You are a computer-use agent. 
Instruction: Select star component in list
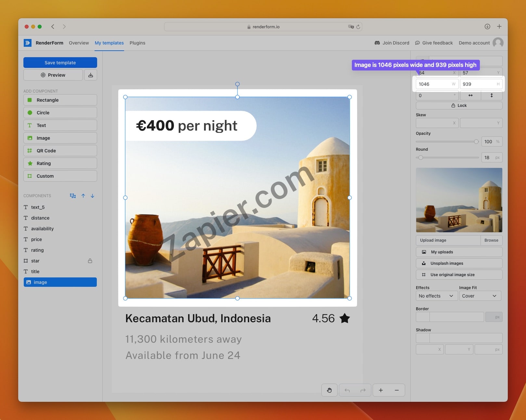pyautogui.click(x=60, y=261)
